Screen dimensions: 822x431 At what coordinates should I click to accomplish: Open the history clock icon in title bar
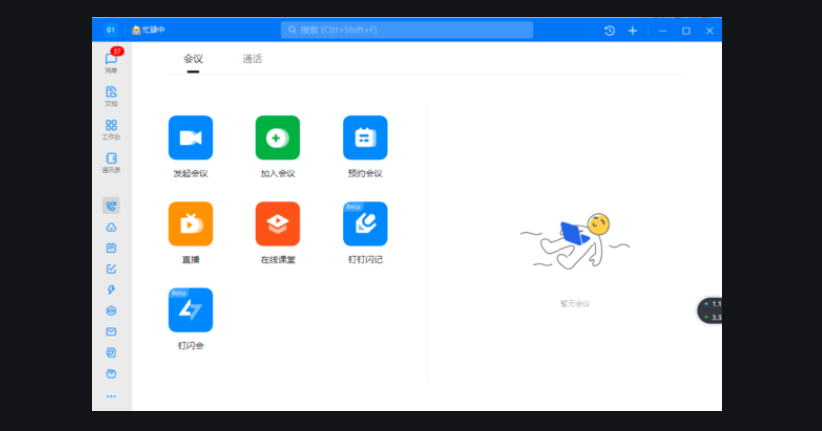pyautogui.click(x=609, y=30)
